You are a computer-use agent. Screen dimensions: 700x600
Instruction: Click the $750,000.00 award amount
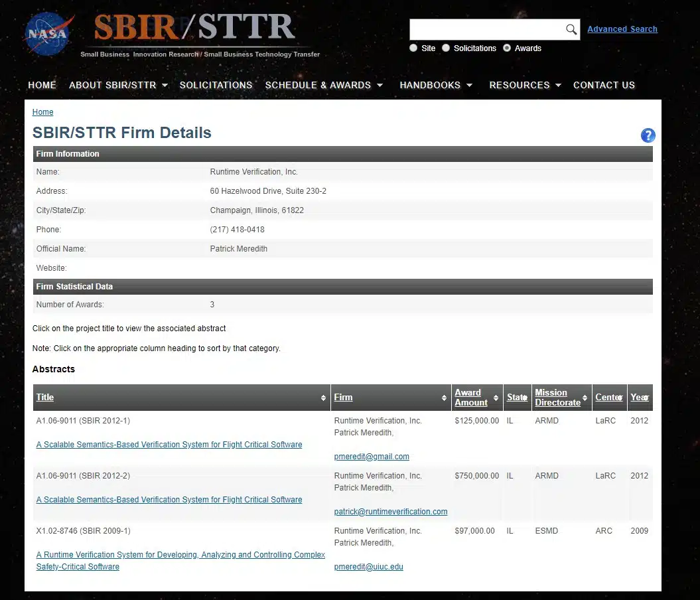[x=477, y=476]
